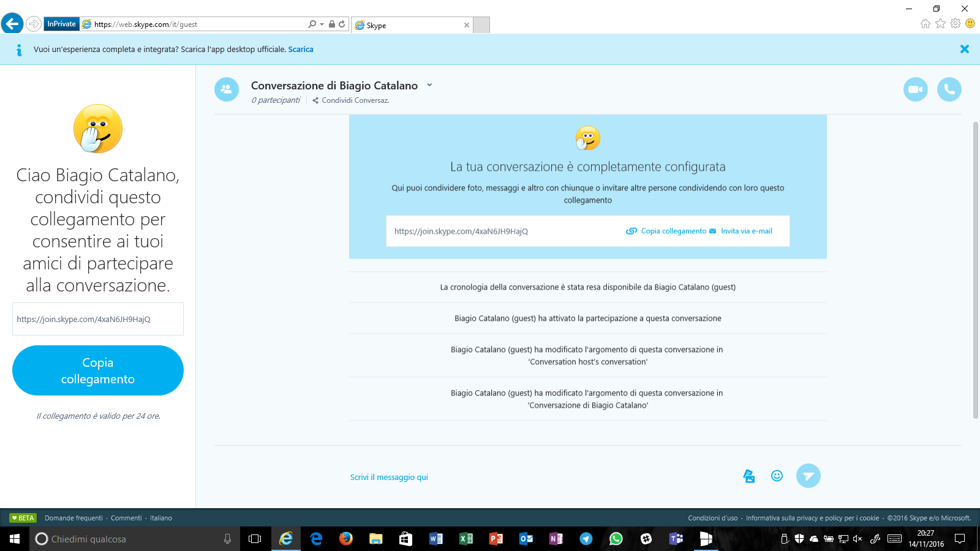The width and height of the screenshot is (980, 551).
Task: Click the security lock icon
Action: click(331, 24)
